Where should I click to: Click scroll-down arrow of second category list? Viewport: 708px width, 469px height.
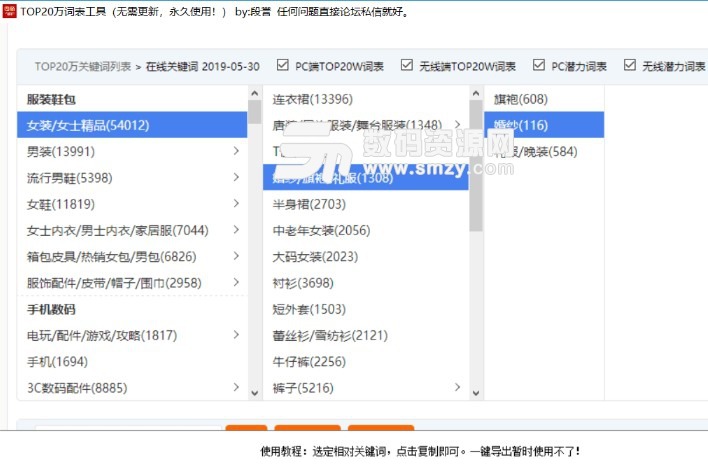tap(476, 390)
